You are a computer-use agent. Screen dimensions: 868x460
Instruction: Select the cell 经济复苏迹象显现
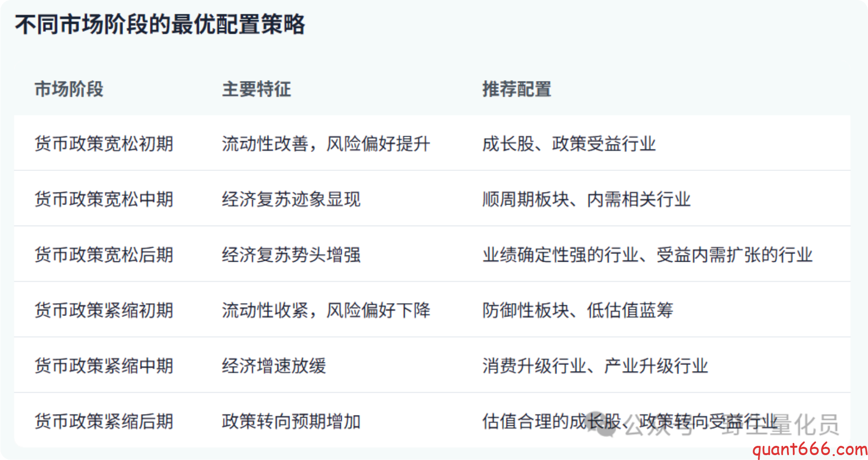click(291, 199)
